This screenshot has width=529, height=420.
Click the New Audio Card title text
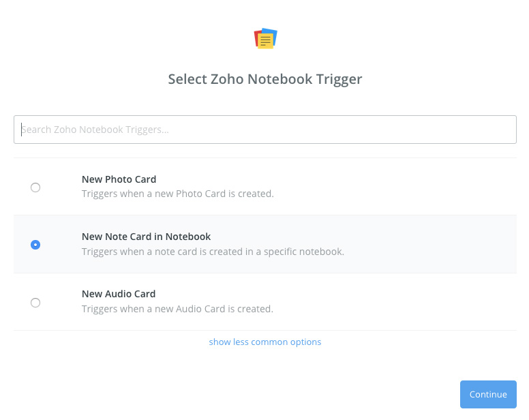coord(119,294)
